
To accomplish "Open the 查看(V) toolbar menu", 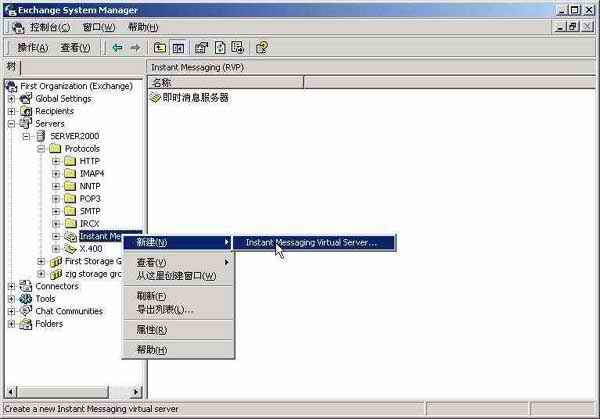I will coord(75,48).
